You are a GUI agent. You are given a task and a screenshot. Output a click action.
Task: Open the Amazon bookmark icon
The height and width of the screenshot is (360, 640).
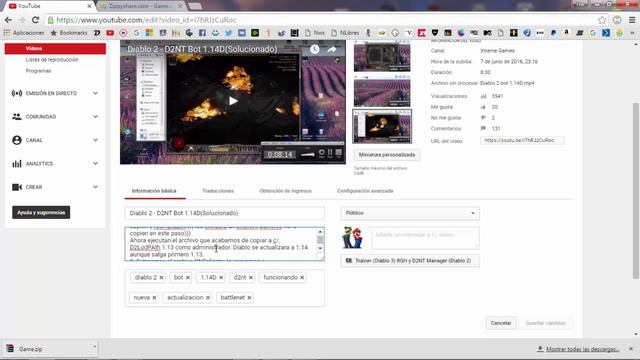tap(566, 33)
